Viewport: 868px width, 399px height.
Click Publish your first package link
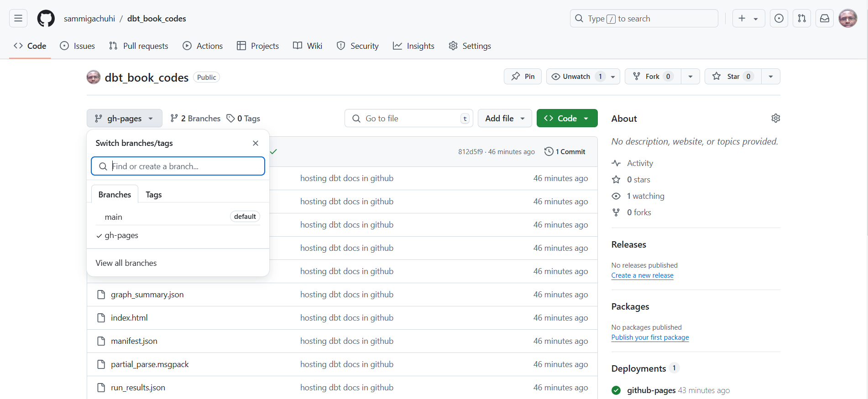point(650,337)
